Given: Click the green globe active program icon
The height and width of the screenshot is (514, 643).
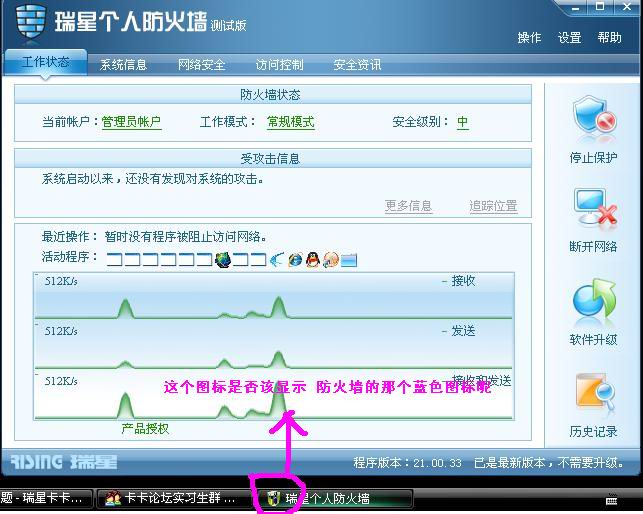Looking at the screenshot, I should click(x=223, y=260).
